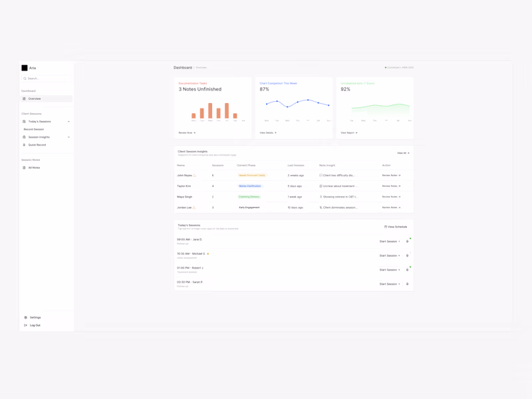532x399 pixels.
Task: Click View Schedule button
Action: 396,227
